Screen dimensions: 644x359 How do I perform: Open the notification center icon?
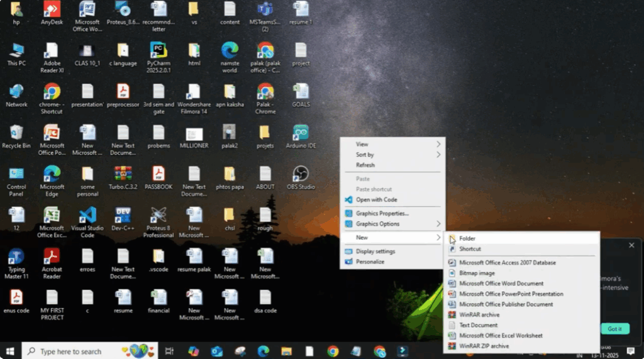point(630,351)
